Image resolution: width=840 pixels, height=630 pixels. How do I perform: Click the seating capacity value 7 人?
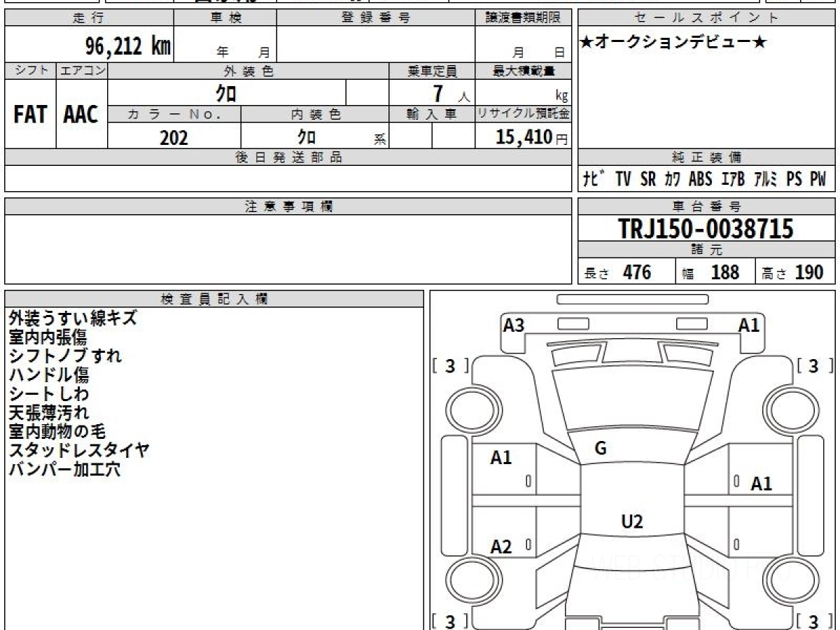451,94
